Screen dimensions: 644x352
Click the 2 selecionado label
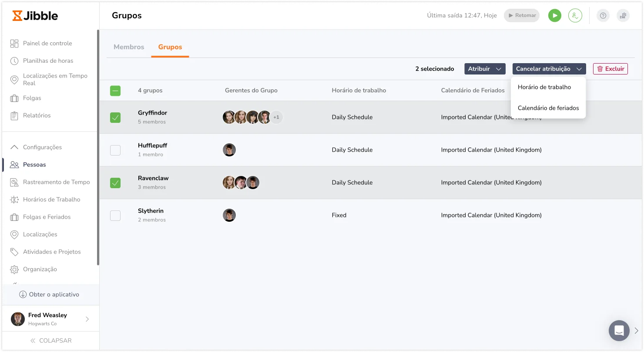(x=435, y=69)
